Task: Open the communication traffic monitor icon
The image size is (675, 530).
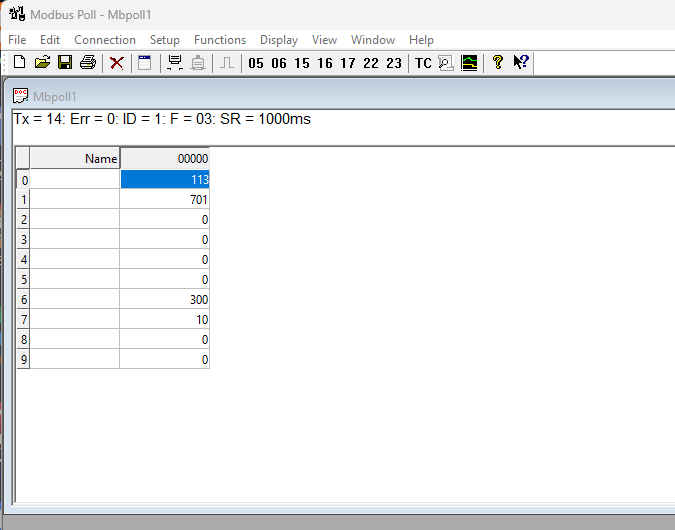Action: [x=446, y=63]
